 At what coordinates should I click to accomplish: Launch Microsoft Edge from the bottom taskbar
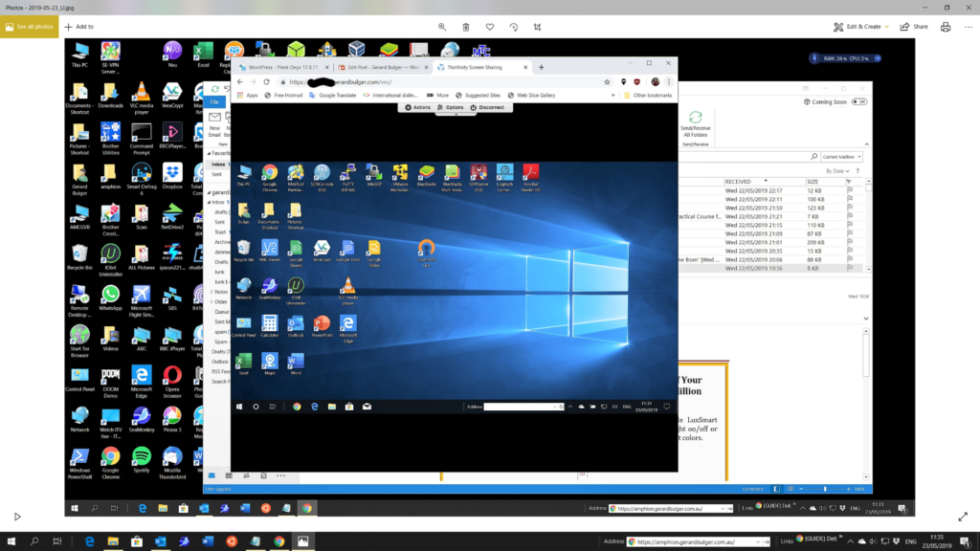click(x=89, y=541)
